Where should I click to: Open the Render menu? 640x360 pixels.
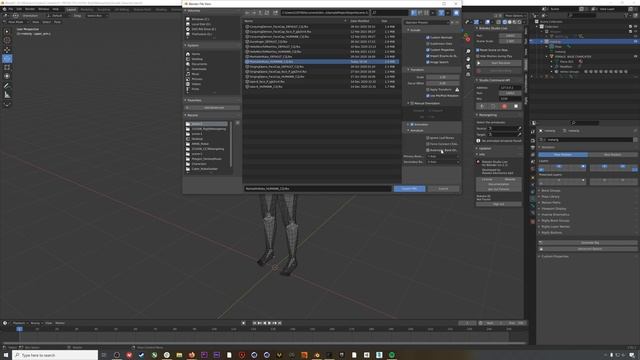[x=30, y=9]
